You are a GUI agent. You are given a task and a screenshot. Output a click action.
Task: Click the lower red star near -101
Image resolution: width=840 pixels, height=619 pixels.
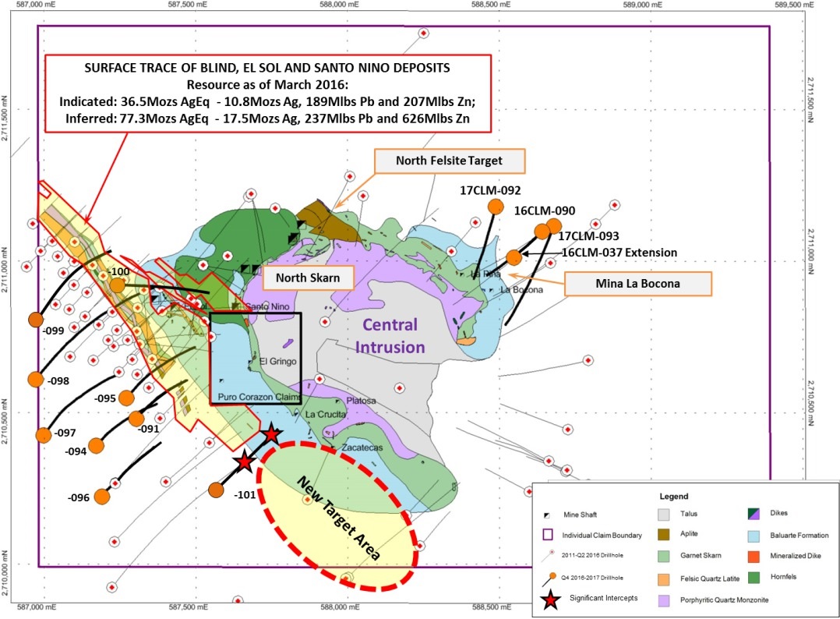[245, 461]
